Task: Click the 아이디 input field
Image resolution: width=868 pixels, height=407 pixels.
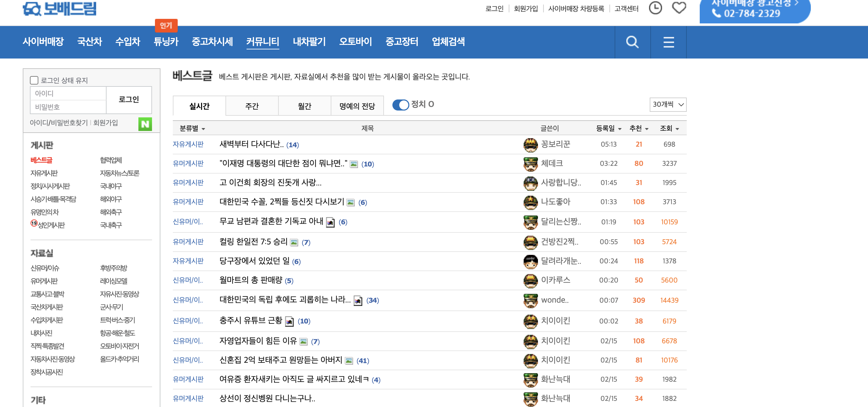Action: 68,93
